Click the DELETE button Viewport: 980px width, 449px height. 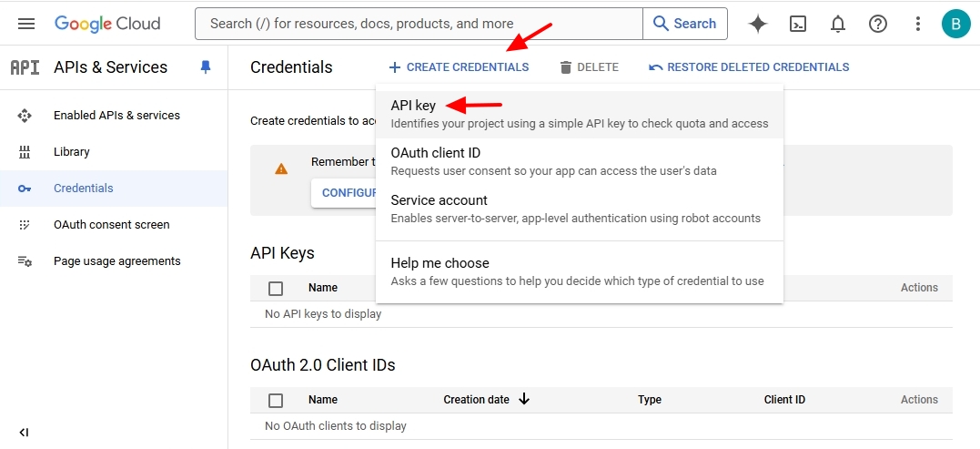point(590,66)
